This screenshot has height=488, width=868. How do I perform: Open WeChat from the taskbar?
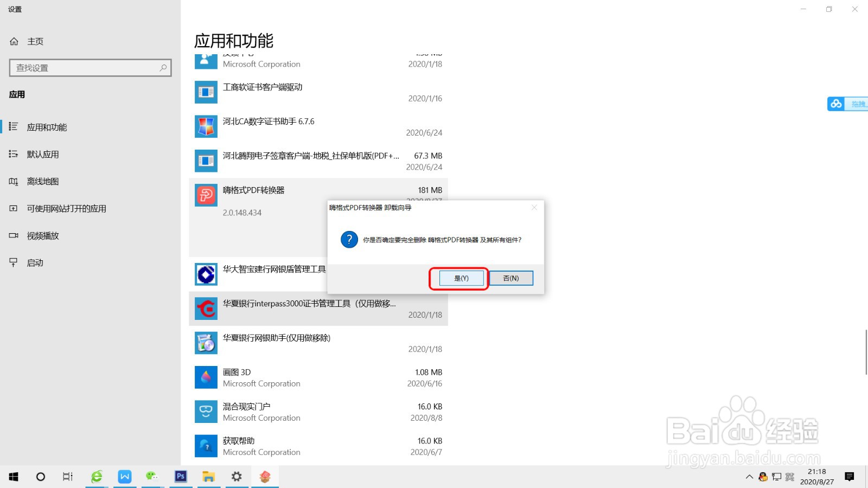(152, 477)
